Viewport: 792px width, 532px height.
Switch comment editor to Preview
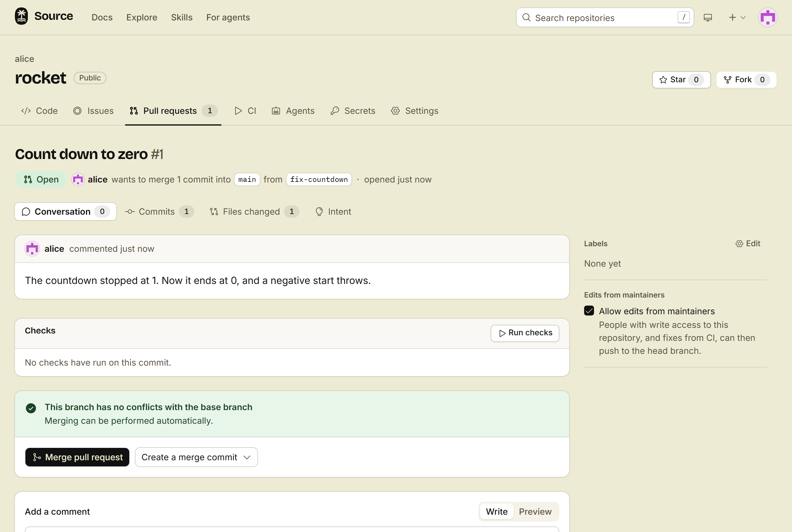click(x=535, y=511)
